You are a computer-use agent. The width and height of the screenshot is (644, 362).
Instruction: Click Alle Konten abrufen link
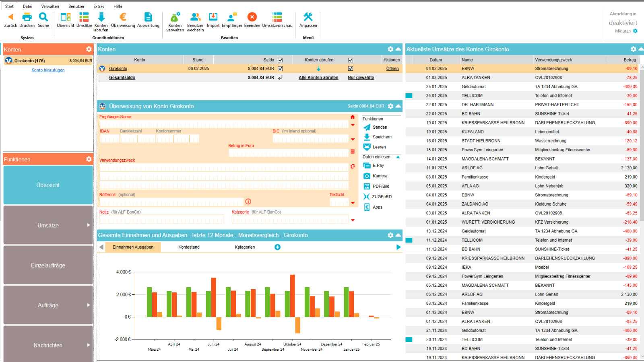(x=318, y=78)
